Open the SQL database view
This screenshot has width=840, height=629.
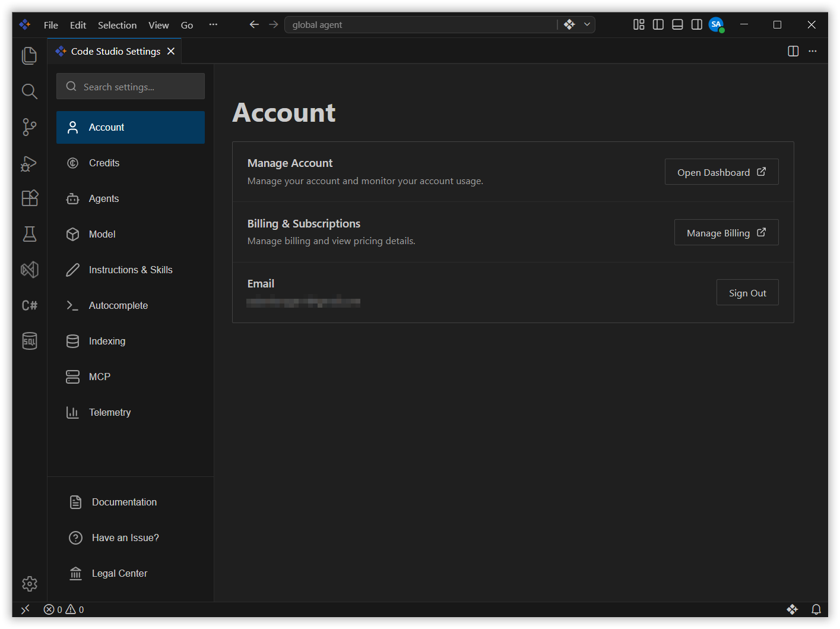click(29, 341)
